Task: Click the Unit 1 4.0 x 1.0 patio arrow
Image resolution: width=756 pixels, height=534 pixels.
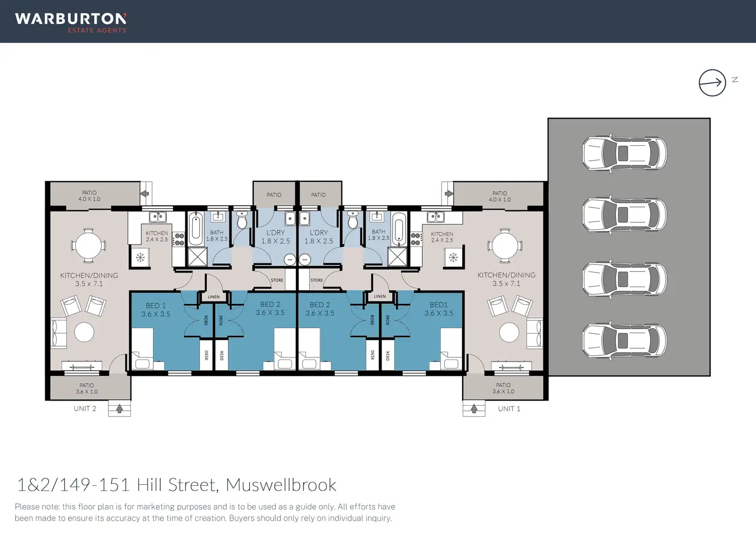Action: 449,194
